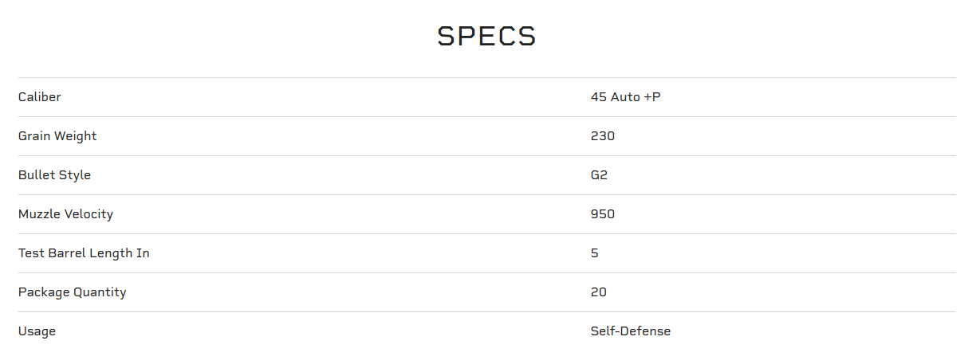The image size is (980, 364).
Task: Click the package quantity value 20
Action: point(599,292)
